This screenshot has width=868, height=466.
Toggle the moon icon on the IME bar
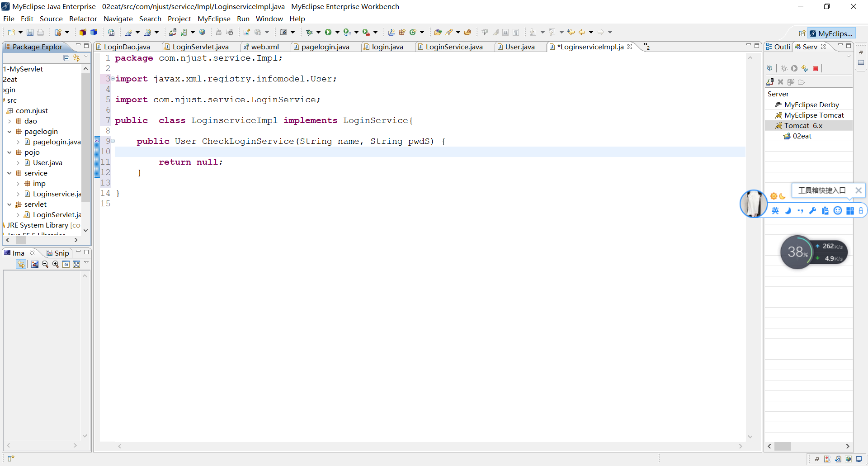[x=788, y=210]
